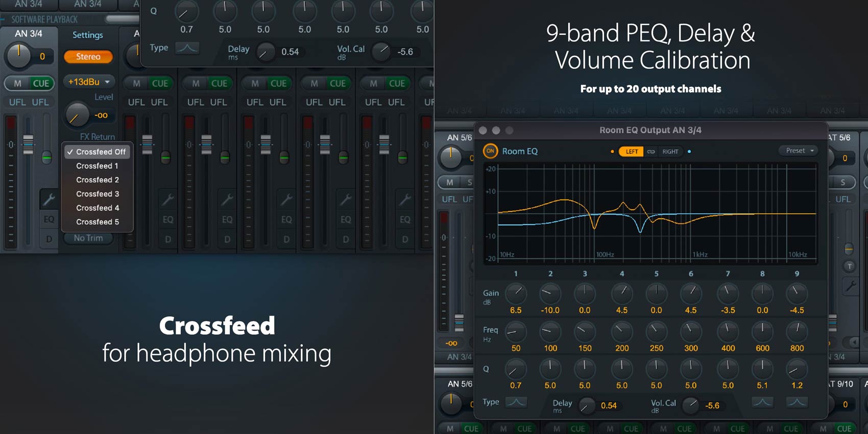
Task: Toggle the orange Stereo button in Settings
Action: [88, 57]
